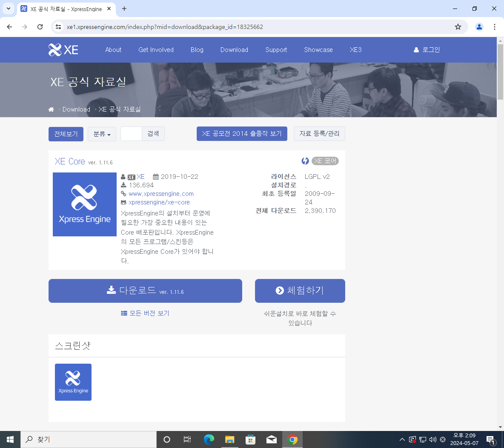This screenshot has height=448, width=504.
Task: Click the 다운로드 ver. 1.11.6 button
Action: (x=145, y=291)
